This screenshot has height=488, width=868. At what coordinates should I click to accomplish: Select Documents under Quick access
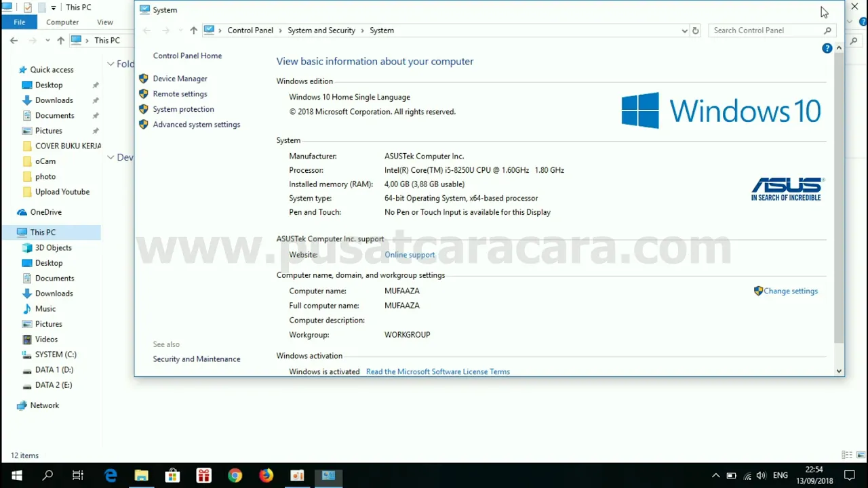coord(54,115)
